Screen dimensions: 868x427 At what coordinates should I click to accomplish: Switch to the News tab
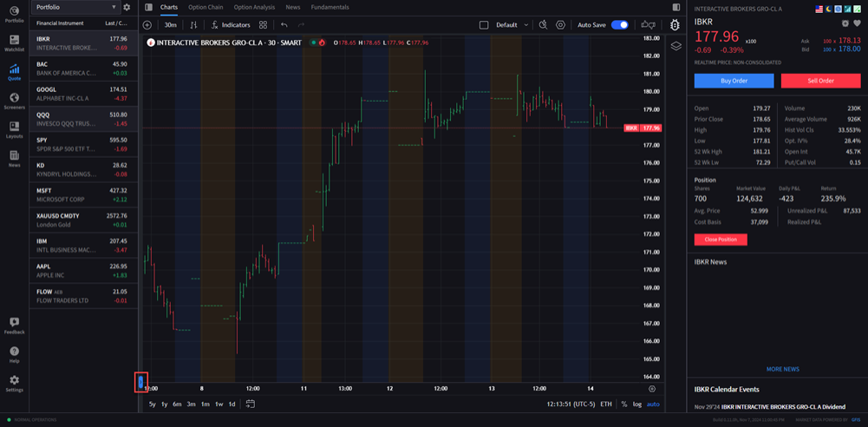293,7
